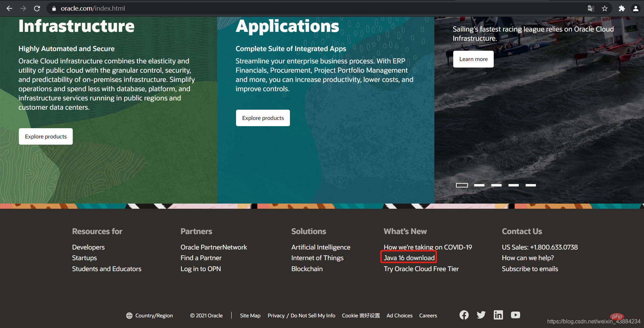Visit Oracle PartnerNetwork
The image size is (644, 328).
click(214, 247)
